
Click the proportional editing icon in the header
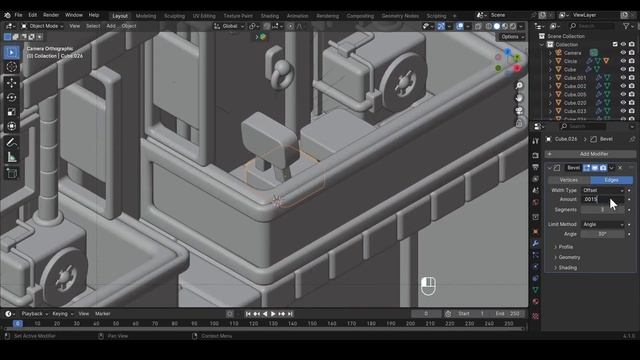tap(290, 26)
